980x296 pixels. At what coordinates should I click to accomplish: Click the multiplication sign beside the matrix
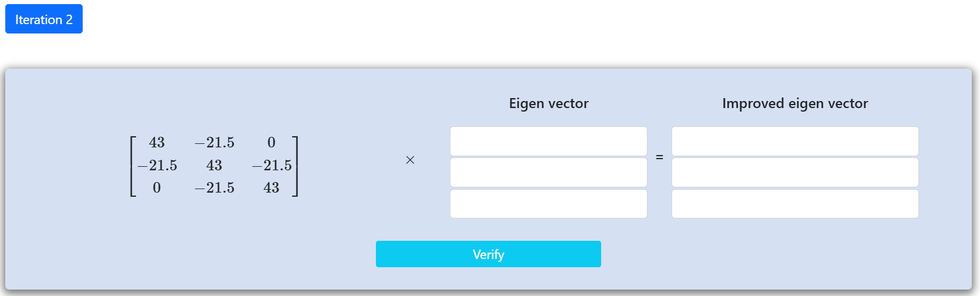click(x=410, y=160)
